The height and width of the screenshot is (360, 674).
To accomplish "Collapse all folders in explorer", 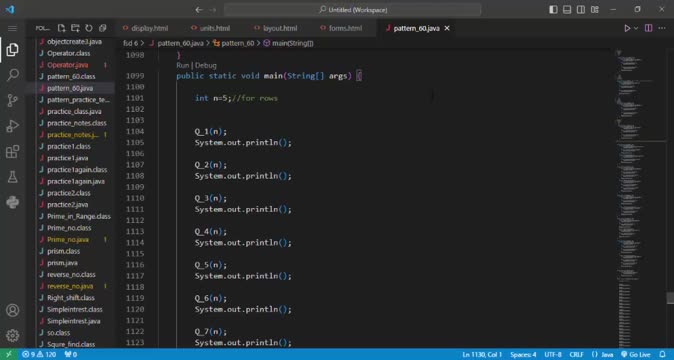I will pyautogui.click(x=102, y=28).
